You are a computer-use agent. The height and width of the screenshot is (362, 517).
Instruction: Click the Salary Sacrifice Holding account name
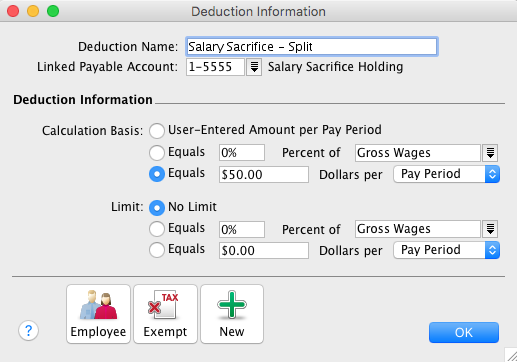335,67
